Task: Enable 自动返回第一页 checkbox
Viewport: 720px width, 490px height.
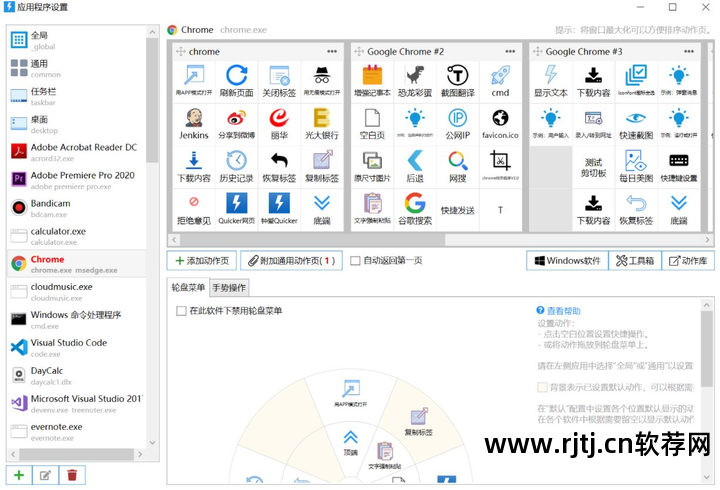Action: tap(355, 261)
